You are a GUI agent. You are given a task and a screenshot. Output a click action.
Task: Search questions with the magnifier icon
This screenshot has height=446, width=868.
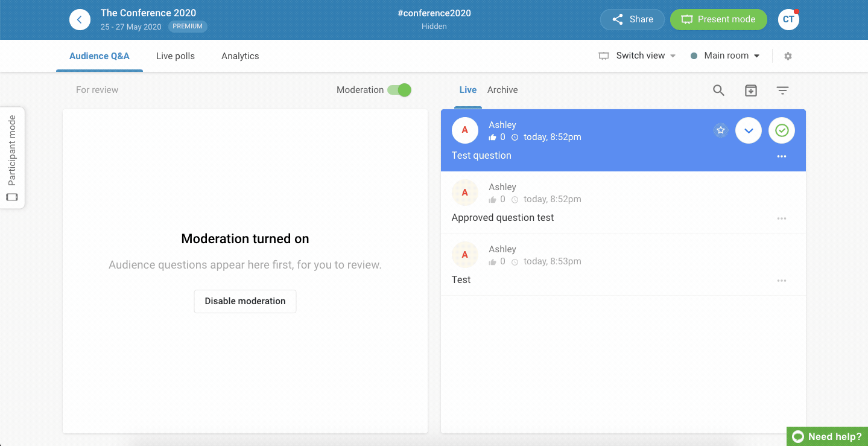pos(718,90)
